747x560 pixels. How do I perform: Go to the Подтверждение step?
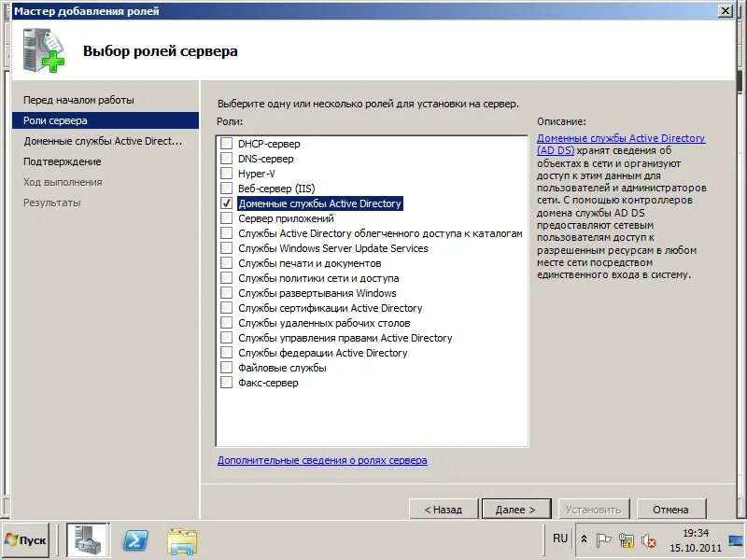coord(62,161)
